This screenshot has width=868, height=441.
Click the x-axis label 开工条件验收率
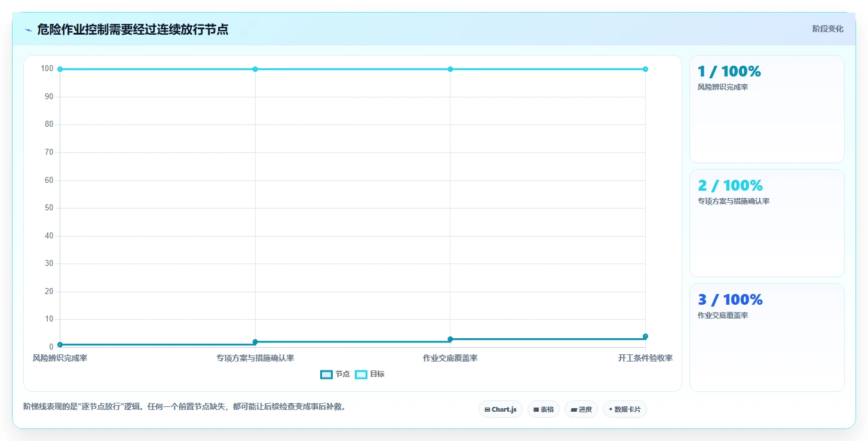[645, 359]
